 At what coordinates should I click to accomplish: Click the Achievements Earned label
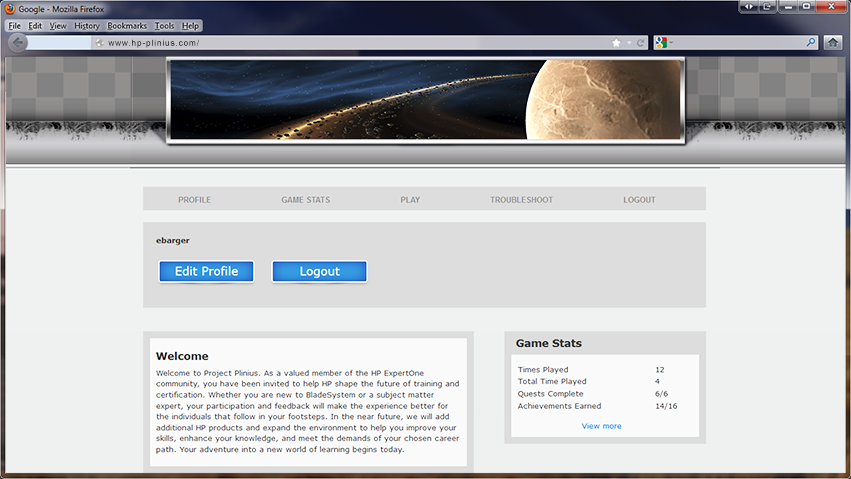[x=559, y=406]
